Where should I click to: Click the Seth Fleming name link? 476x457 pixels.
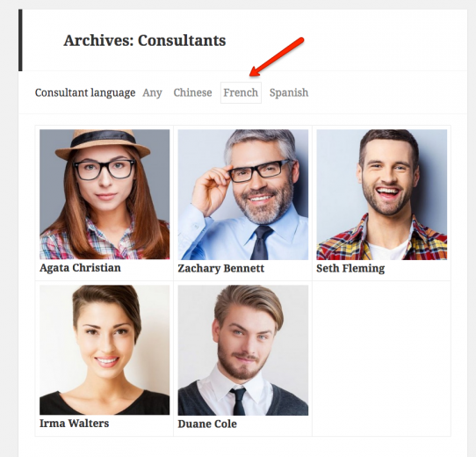point(350,268)
